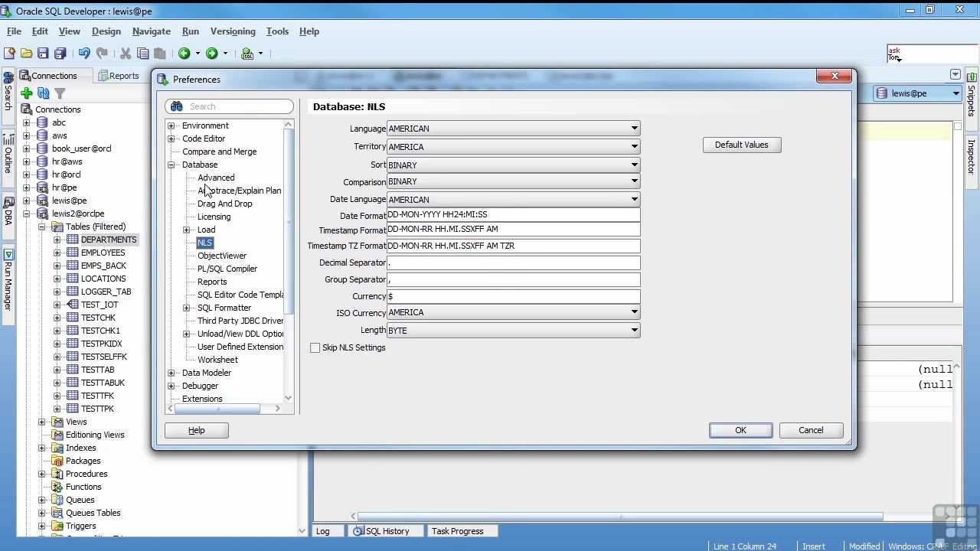980x551 pixels.
Task: Click the Date Format input field
Action: 513,215
